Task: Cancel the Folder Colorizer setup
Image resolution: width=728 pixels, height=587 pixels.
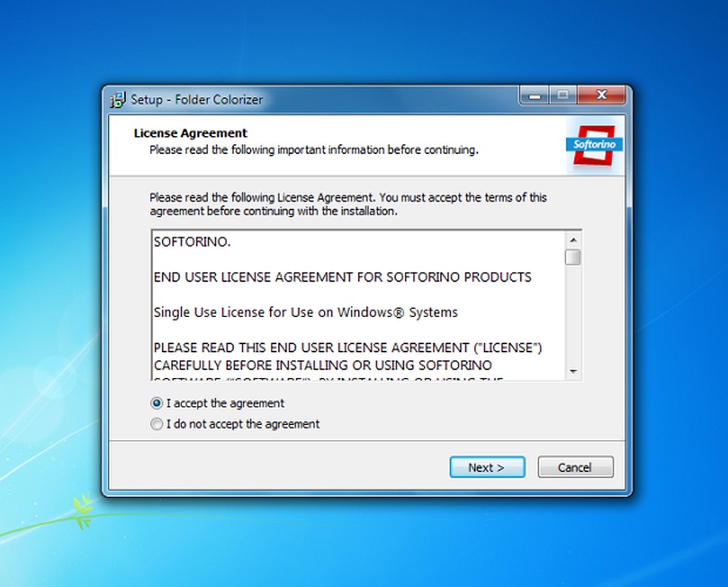Action: 576,466
